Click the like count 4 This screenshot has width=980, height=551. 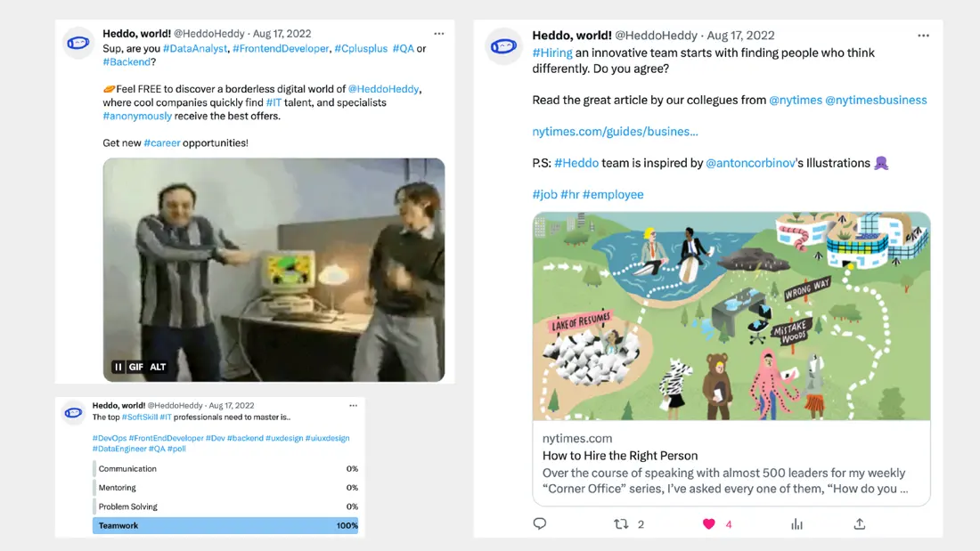tap(729, 524)
